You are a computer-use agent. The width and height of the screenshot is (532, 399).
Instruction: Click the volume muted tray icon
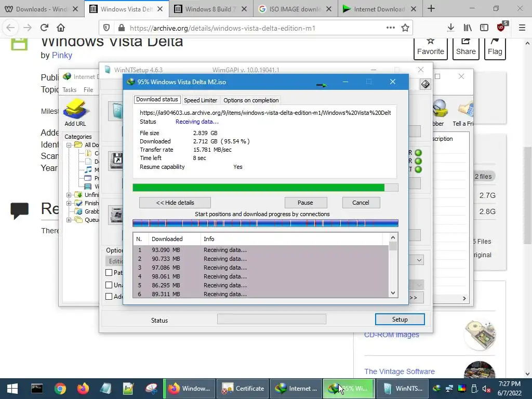coord(486,389)
